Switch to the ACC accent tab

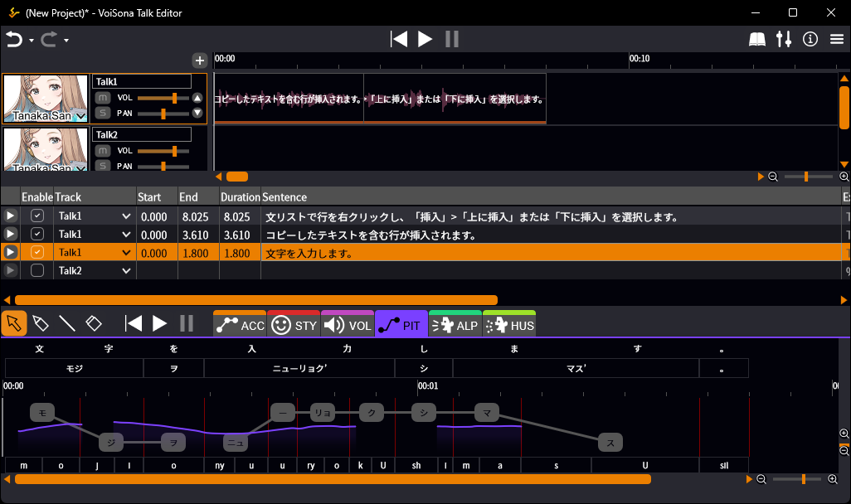240,325
